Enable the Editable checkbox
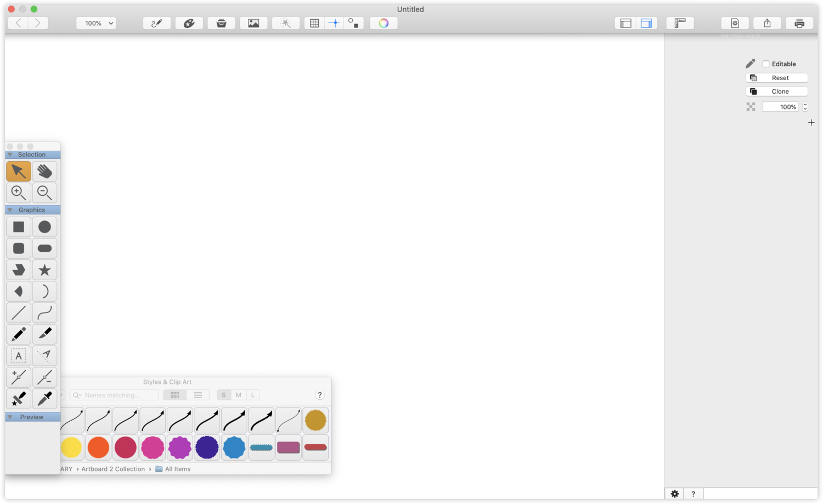 point(766,64)
